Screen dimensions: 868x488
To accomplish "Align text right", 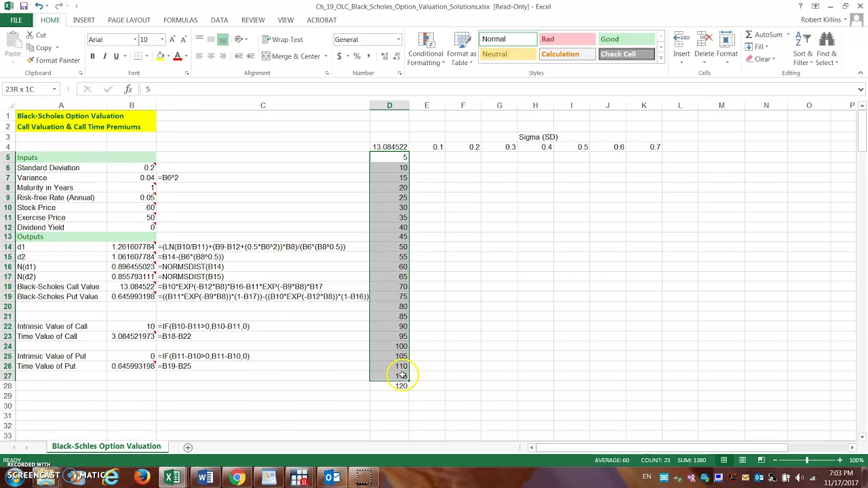I will [x=222, y=56].
